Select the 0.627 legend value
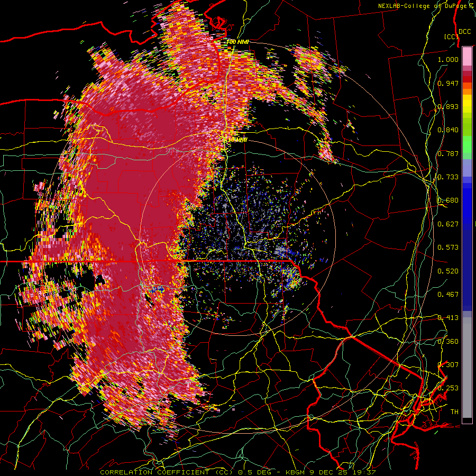The height and width of the screenshot is (476, 476). click(x=448, y=224)
